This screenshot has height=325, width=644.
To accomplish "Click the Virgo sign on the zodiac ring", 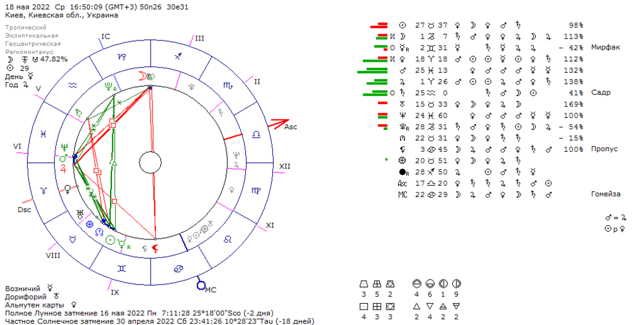I will coord(256,190).
